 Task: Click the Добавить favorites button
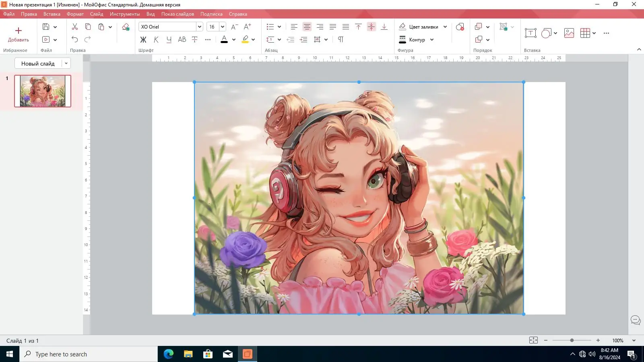(19, 35)
